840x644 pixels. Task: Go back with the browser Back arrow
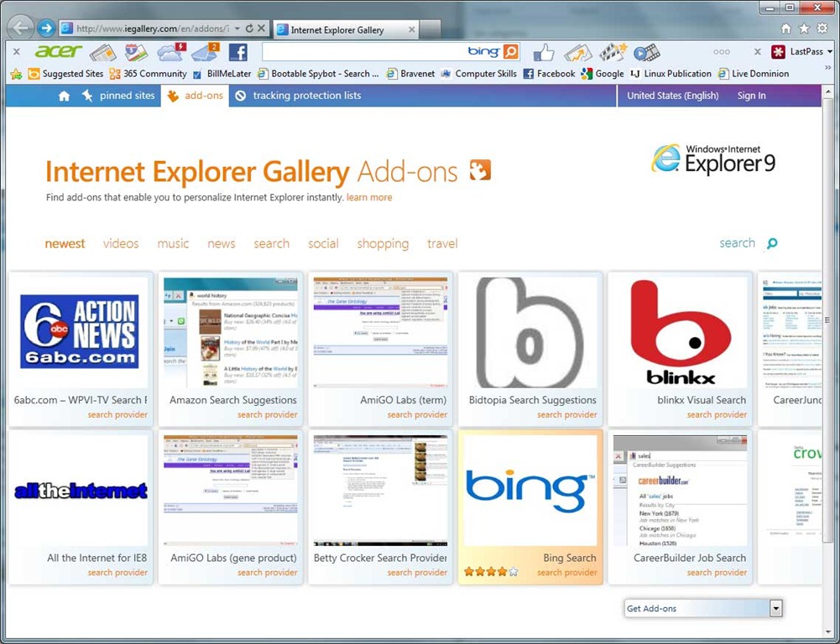[x=22, y=28]
